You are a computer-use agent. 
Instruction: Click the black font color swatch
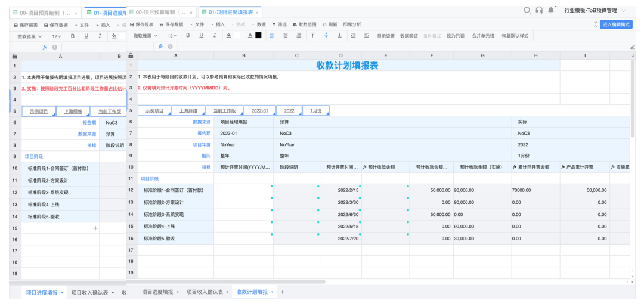point(258,35)
